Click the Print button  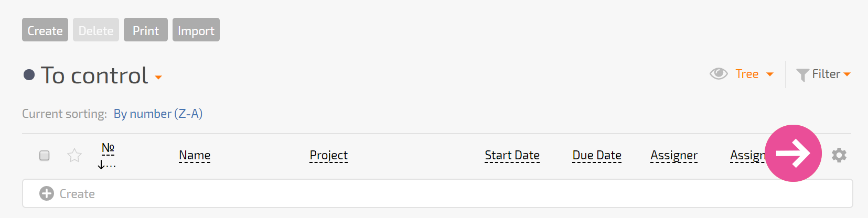click(x=146, y=30)
